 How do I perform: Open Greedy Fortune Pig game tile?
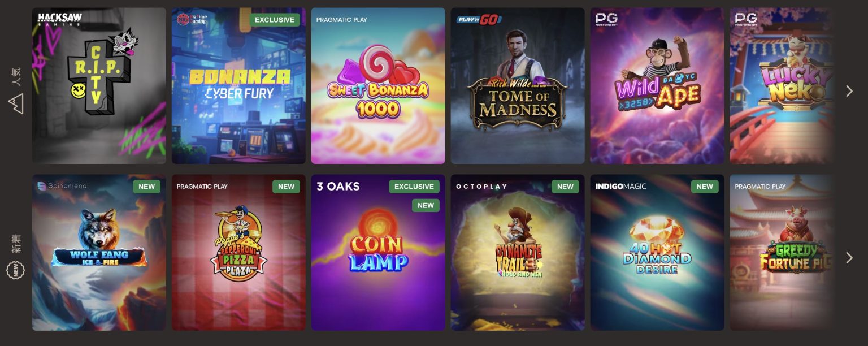tap(782, 252)
